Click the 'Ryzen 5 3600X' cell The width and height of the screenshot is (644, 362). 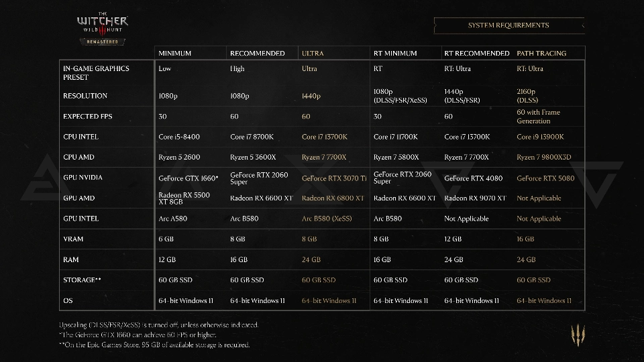click(x=253, y=157)
